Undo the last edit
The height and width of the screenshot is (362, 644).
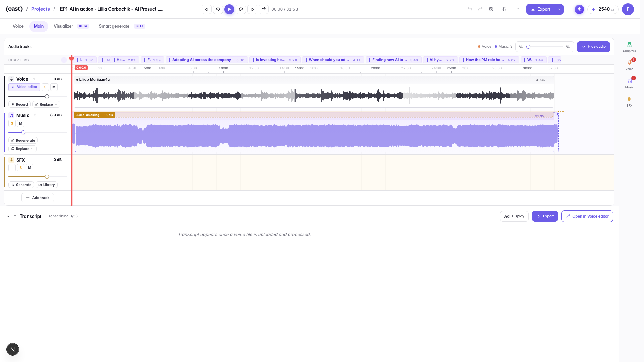click(470, 9)
